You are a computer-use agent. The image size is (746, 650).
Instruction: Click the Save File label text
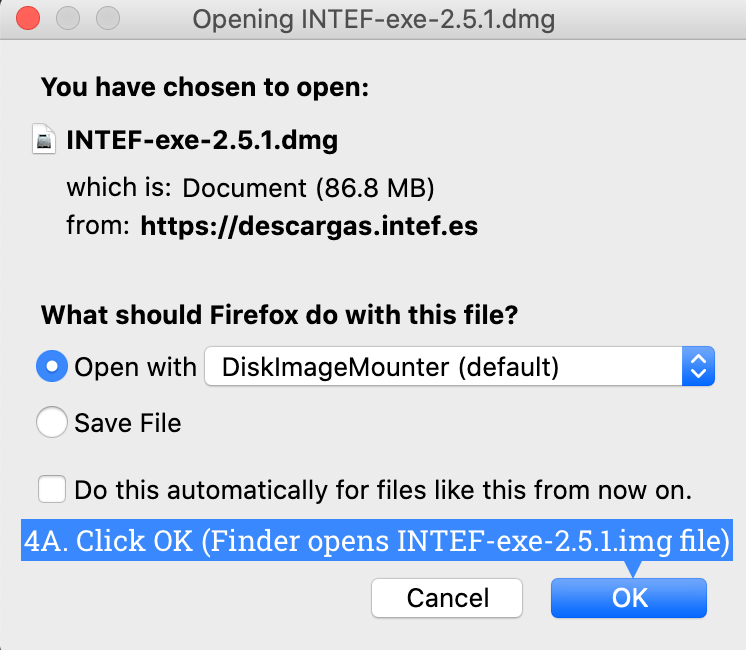point(128,423)
